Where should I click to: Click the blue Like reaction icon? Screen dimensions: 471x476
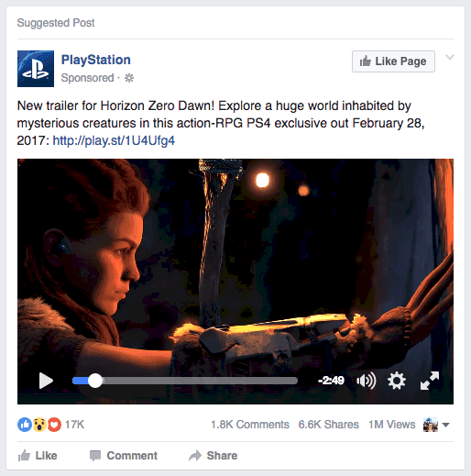[25, 425]
